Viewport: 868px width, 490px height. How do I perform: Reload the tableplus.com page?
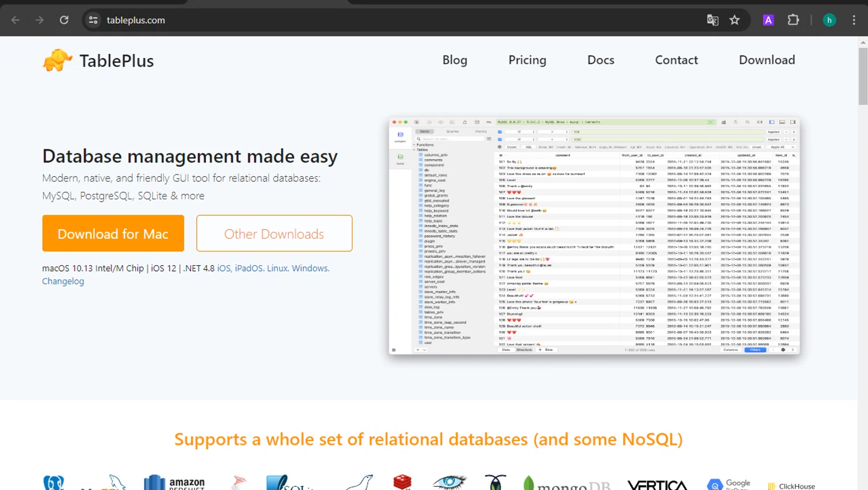coord(64,20)
